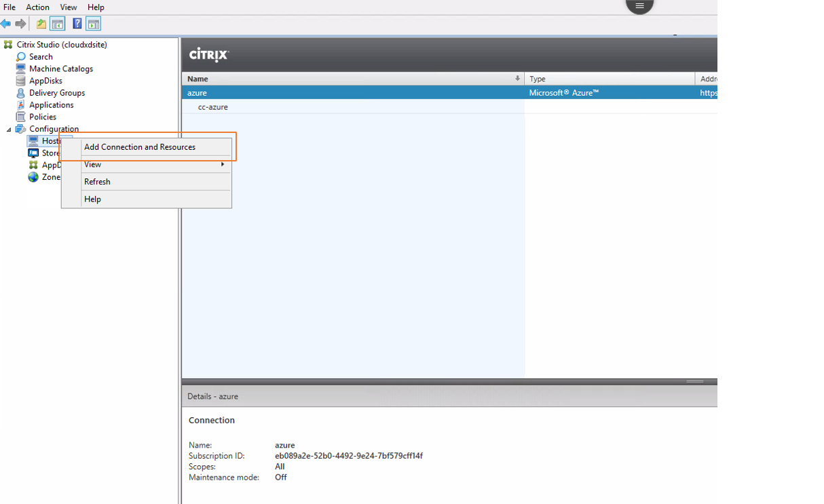Click the round hamburger menu button at top
824x504 pixels.
coord(639,5)
